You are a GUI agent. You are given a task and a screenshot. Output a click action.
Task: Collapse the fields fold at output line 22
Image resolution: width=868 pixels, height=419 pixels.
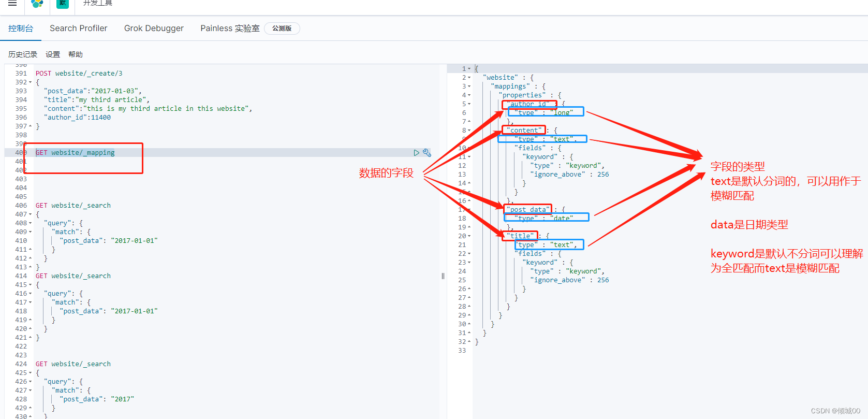pyautogui.click(x=469, y=254)
